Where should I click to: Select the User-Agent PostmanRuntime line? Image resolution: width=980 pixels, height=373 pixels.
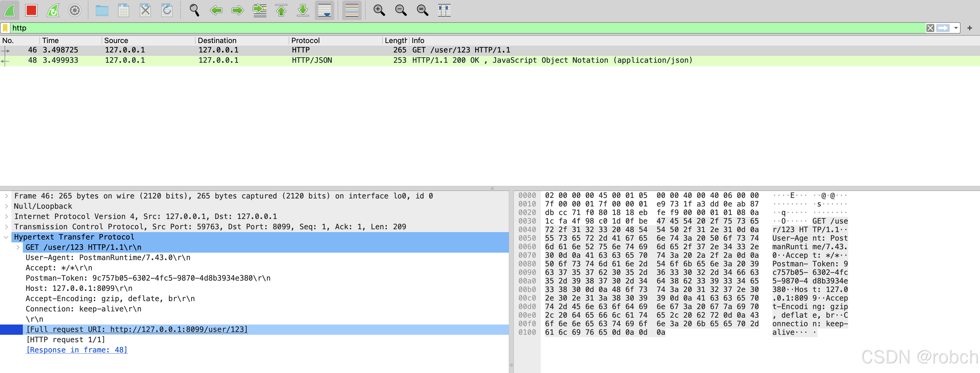108,258
